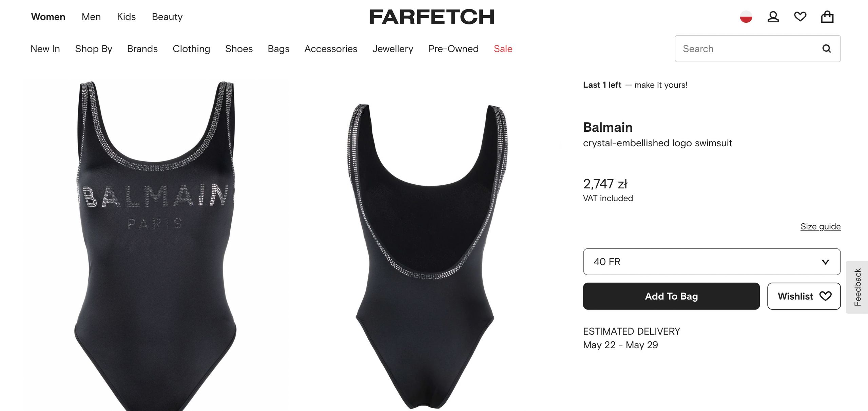
Task: Open the account profile icon
Action: 773,17
